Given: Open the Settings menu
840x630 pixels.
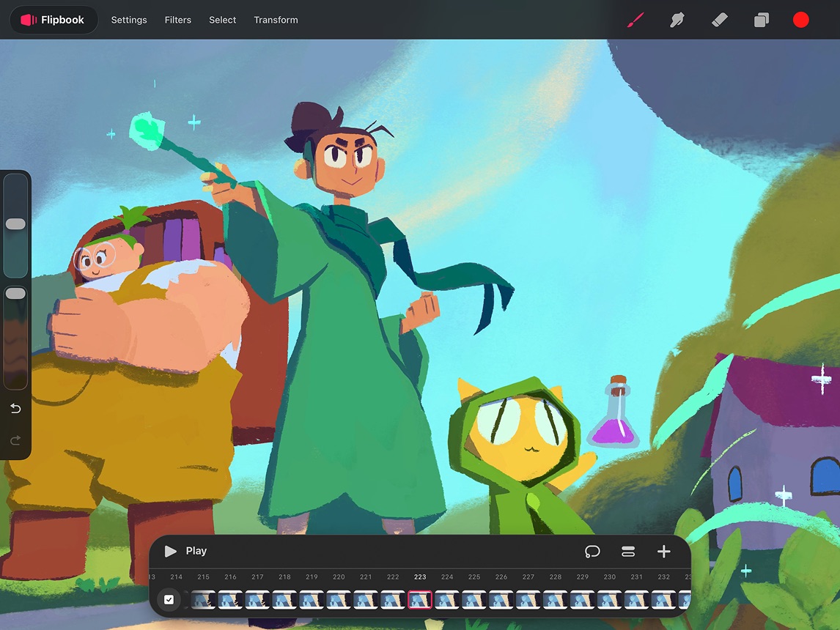Looking at the screenshot, I should pyautogui.click(x=129, y=20).
